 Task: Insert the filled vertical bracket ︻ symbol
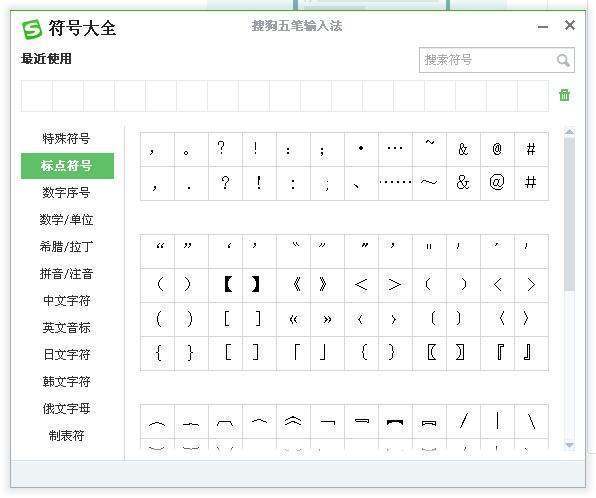pyautogui.click(x=395, y=421)
